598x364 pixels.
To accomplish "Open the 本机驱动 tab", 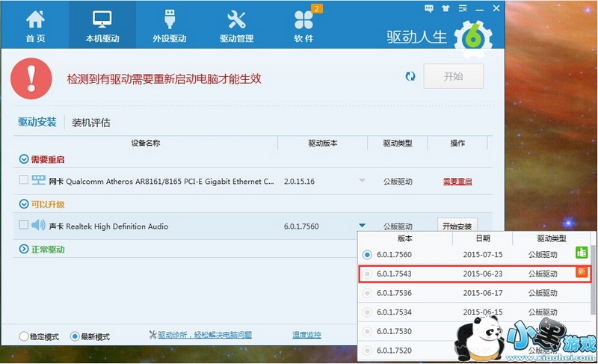I will point(102,25).
